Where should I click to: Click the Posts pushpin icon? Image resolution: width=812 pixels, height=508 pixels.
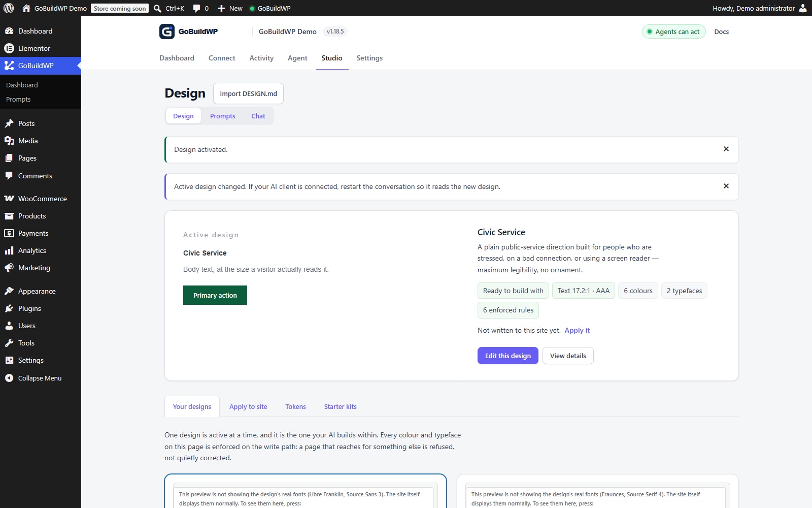(x=9, y=123)
